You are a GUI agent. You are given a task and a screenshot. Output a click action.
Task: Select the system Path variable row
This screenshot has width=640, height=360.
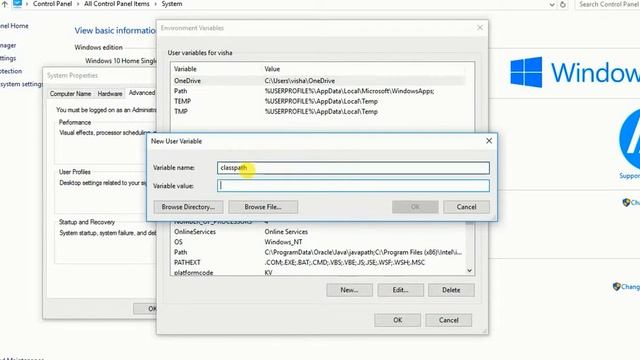[318, 252]
